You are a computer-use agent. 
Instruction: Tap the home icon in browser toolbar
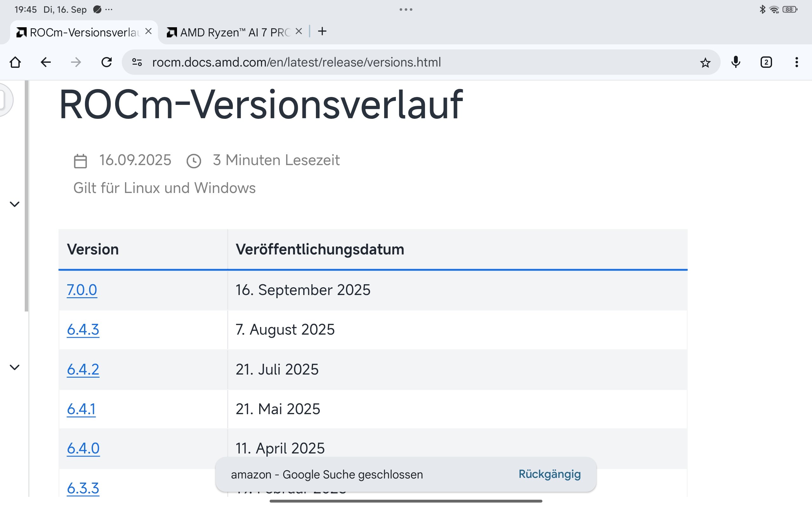click(15, 62)
